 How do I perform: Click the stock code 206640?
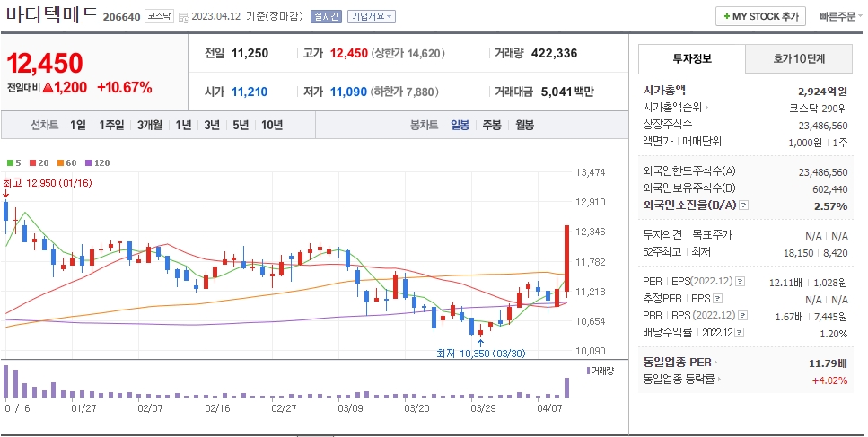tap(122, 17)
